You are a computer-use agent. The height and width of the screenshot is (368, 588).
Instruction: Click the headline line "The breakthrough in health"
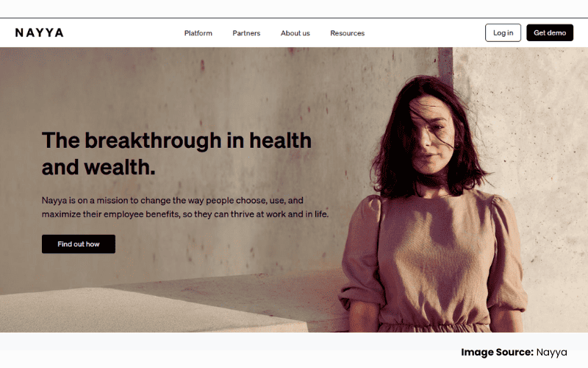click(176, 141)
